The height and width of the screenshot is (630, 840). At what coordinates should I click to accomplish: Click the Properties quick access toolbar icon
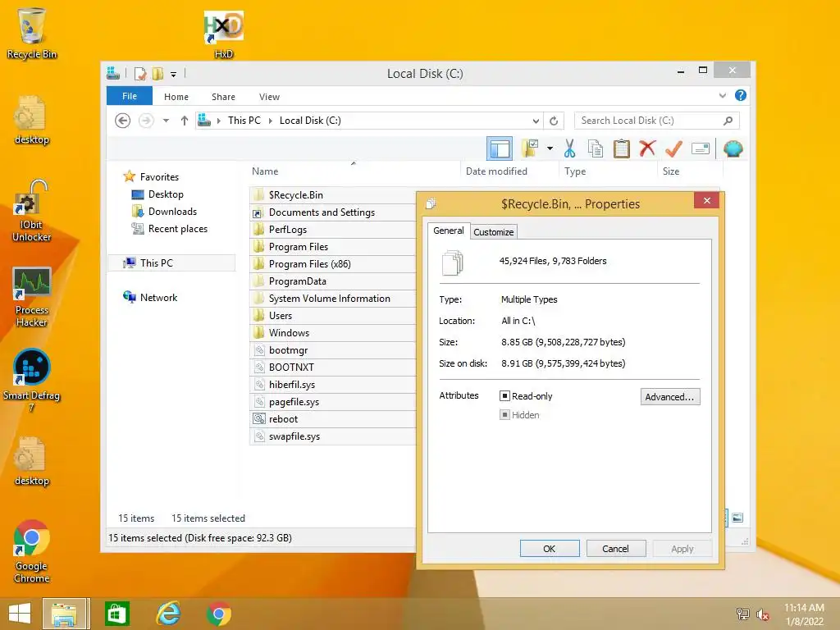pos(140,73)
